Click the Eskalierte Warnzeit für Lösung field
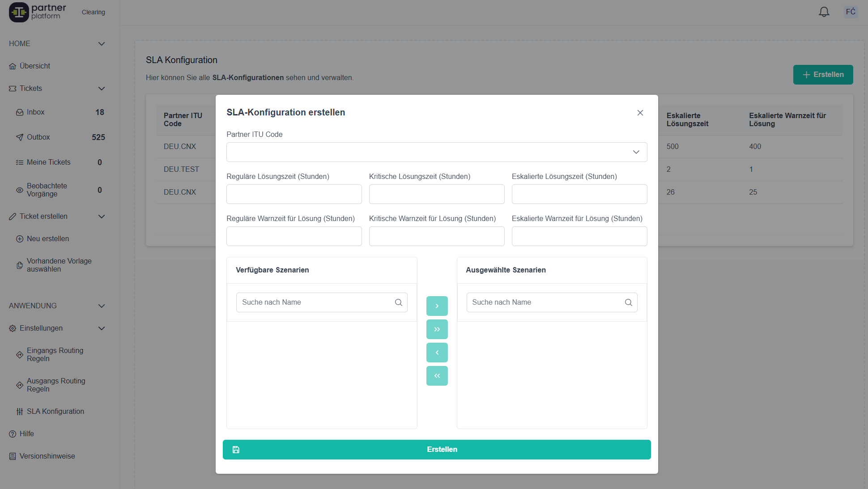 [x=579, y=236]
